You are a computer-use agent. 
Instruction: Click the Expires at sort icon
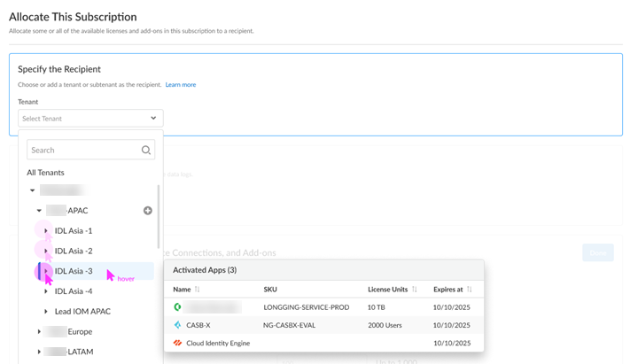pos(469,290)
